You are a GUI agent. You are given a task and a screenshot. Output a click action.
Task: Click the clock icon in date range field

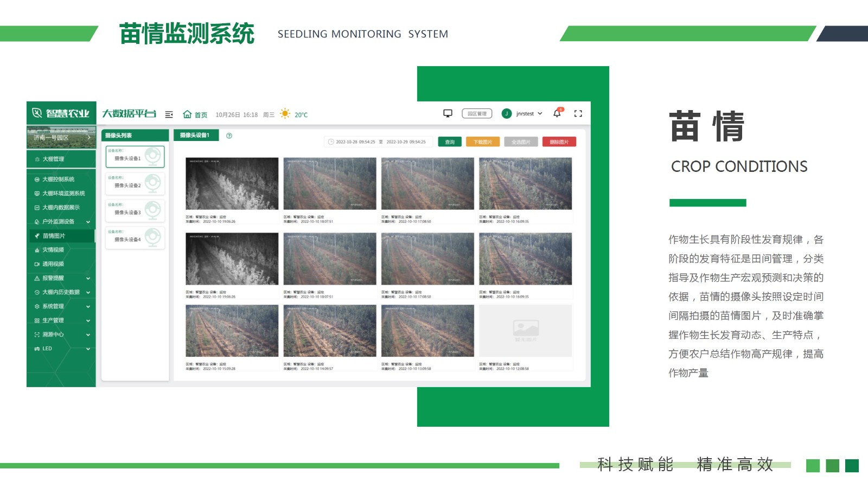click(330, 142)
